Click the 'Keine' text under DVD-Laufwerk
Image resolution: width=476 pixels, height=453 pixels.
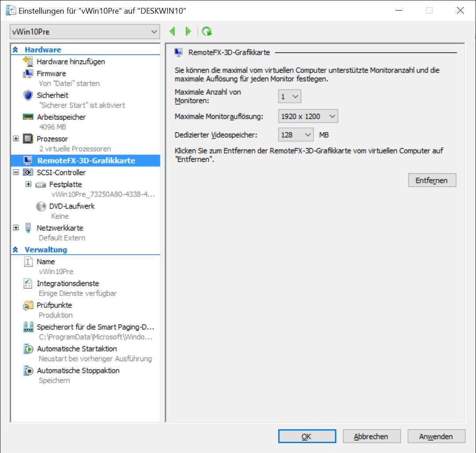[60, 216]
